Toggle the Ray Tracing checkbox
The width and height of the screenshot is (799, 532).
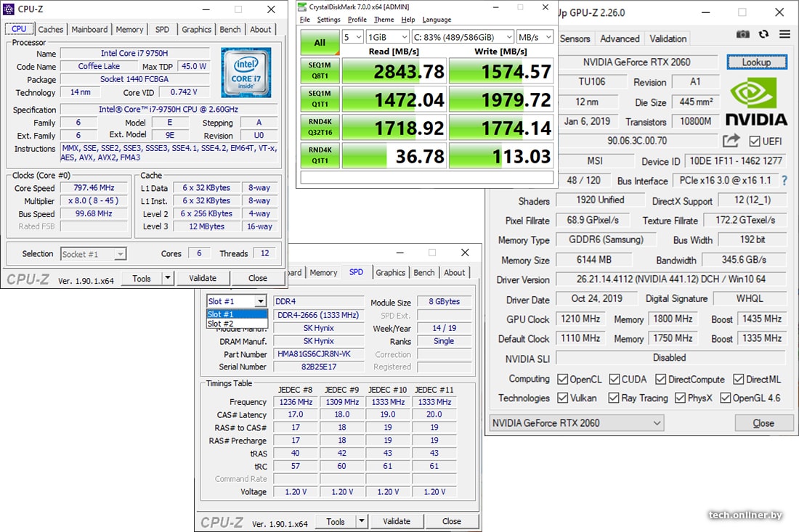[614, 398]
